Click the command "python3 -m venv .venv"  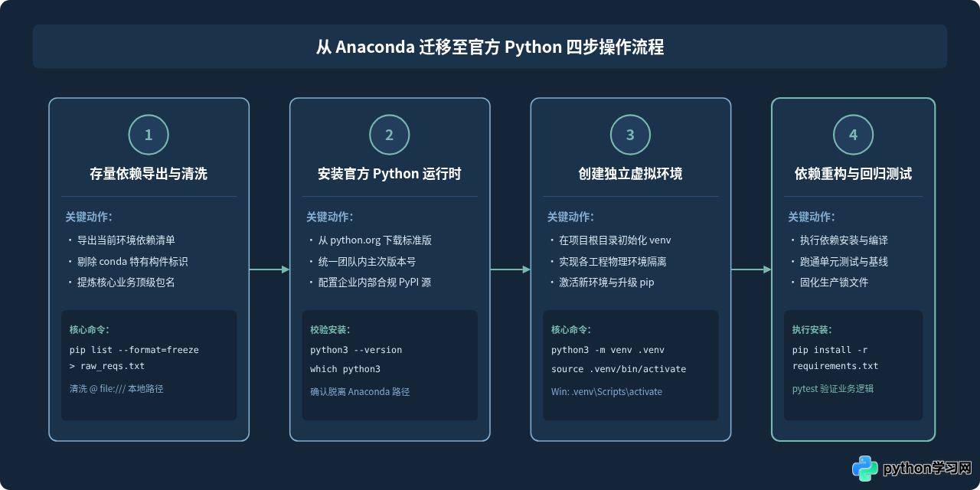608,350
